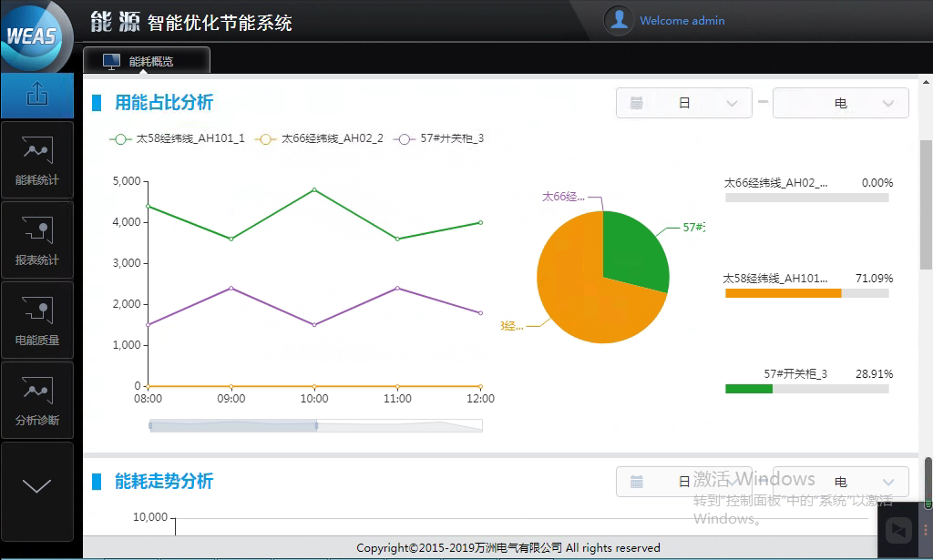
Task: Click the WEAS logo icon
Action: 33,36
